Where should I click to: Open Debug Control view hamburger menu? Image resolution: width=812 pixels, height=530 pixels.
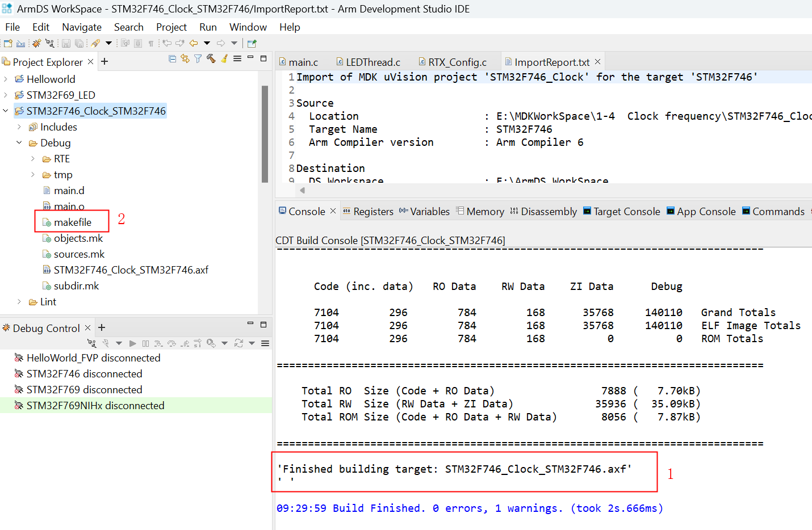pos(265,343)
